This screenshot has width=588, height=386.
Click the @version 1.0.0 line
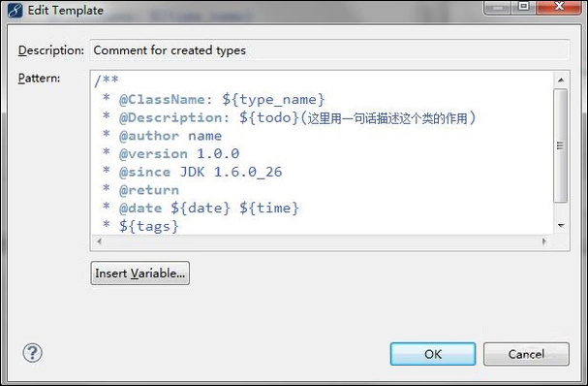171,153
